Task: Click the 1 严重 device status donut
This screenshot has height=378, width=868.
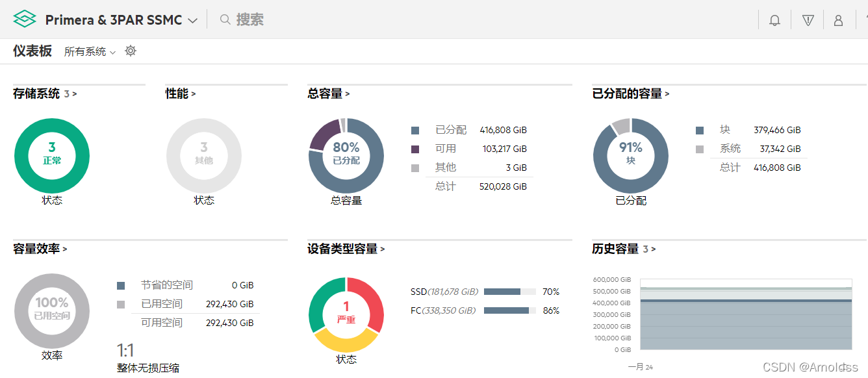Action: 346,315
